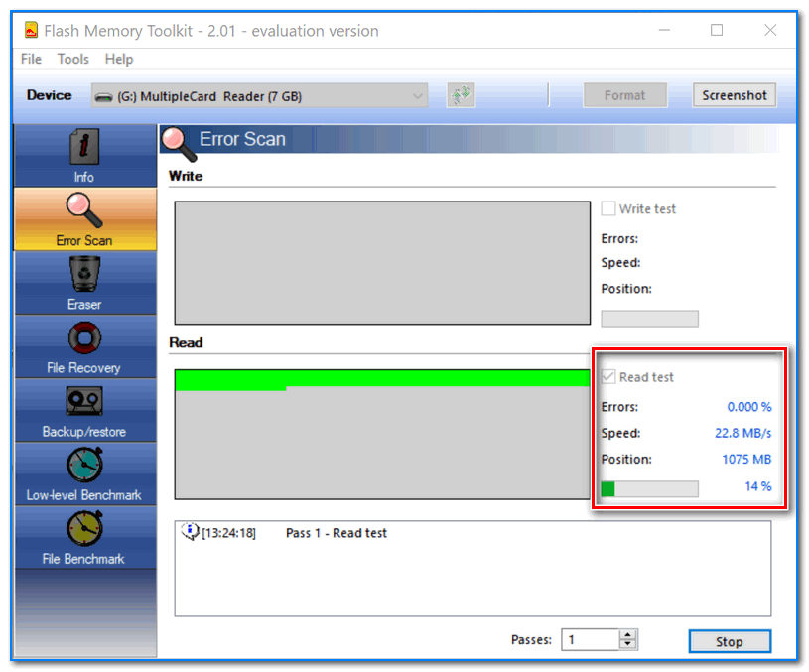Click the Format button
The height and width of the screenshot is (672, 809).
pos(624,95)
